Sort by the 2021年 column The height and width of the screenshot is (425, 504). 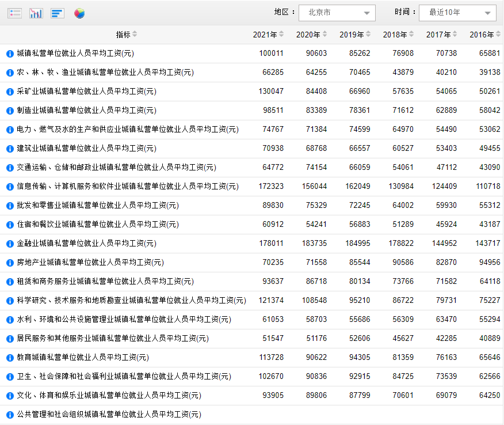pyautogui.click(x=268, y=35)
